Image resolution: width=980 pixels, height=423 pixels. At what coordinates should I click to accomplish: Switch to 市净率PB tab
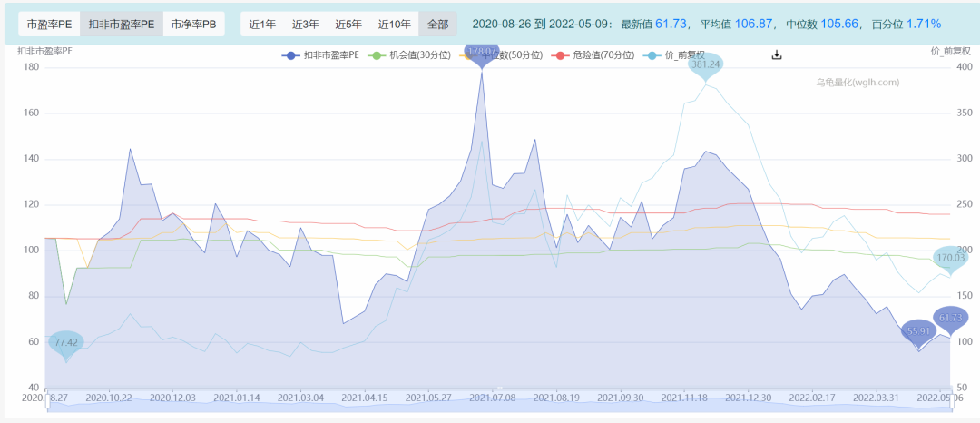193,24
